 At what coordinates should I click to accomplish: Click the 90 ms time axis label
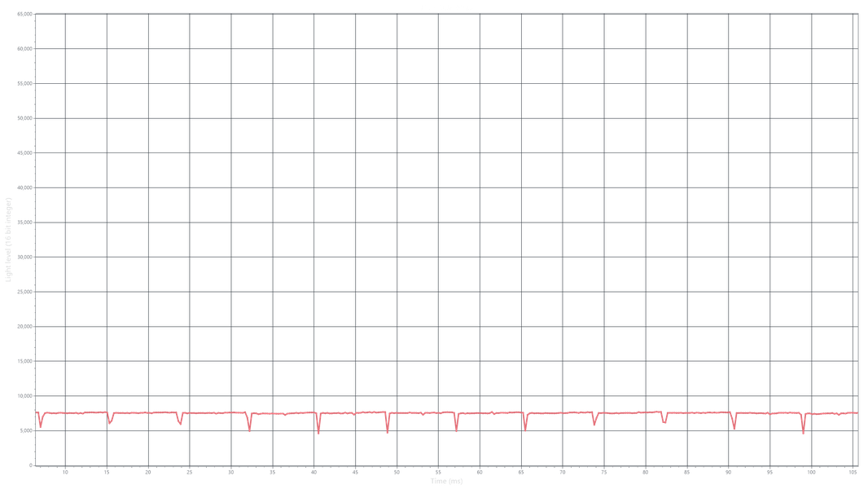tap(729, 473)
